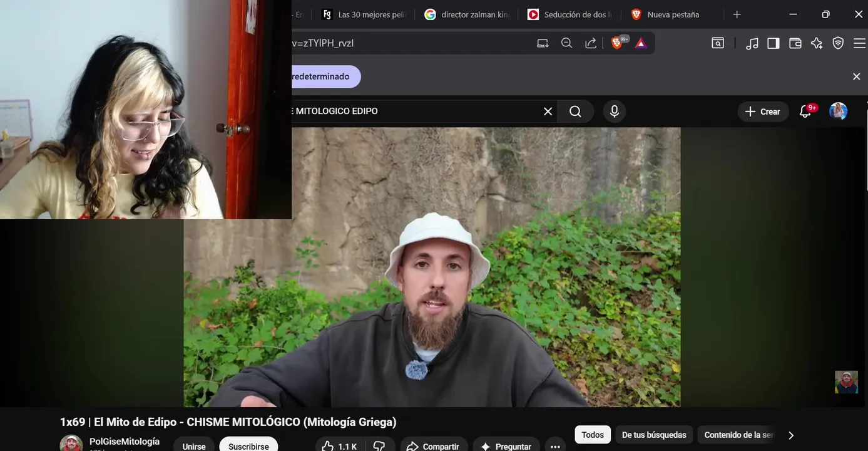Select the Todos filter chip
Image resolution: width=868 pixels, height=451 pixels.
pos(593,435)
